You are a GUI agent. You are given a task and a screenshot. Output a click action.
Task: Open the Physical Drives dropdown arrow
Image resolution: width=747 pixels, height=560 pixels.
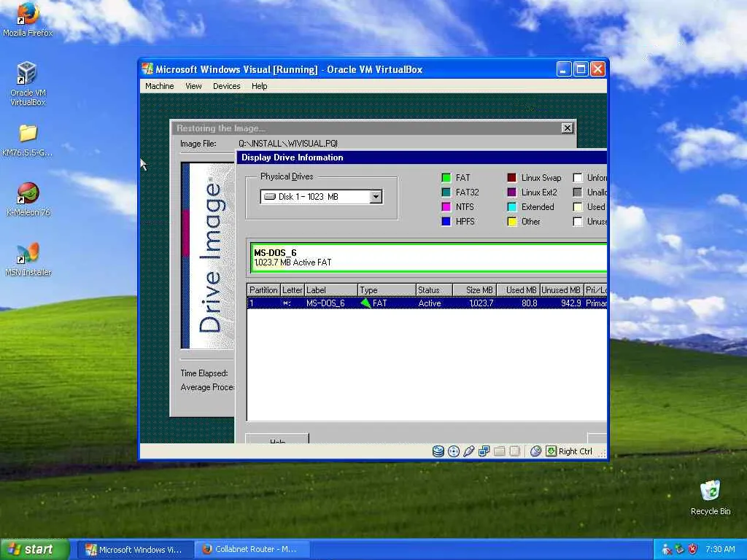[376, 197]
